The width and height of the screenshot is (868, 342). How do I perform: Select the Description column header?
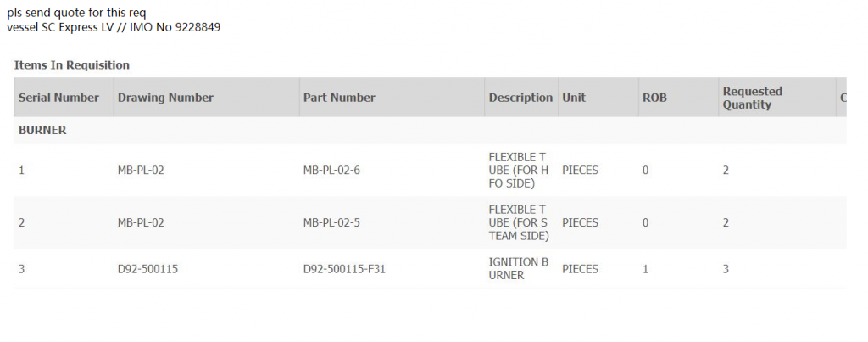[520, 98]
